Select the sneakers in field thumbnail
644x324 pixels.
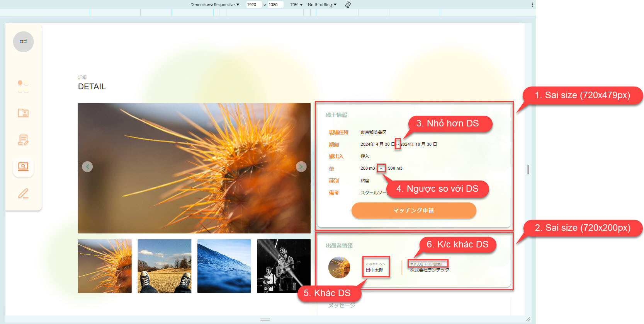click(165, 266)
